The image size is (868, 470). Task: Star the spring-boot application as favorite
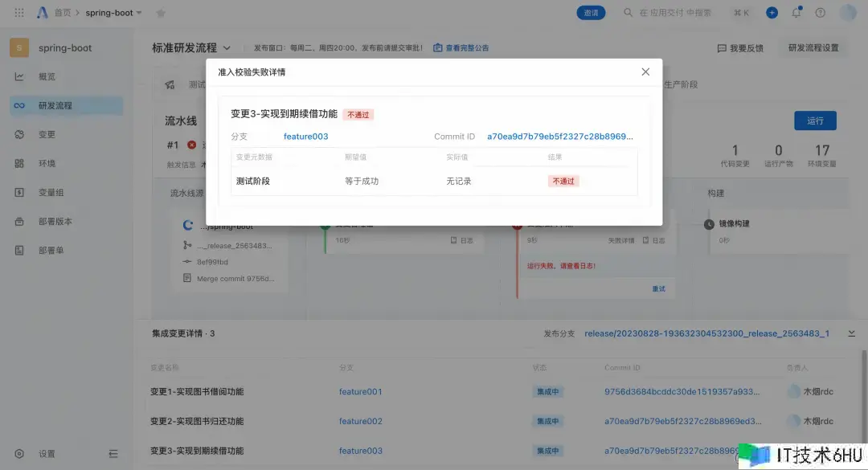[160, 13]
